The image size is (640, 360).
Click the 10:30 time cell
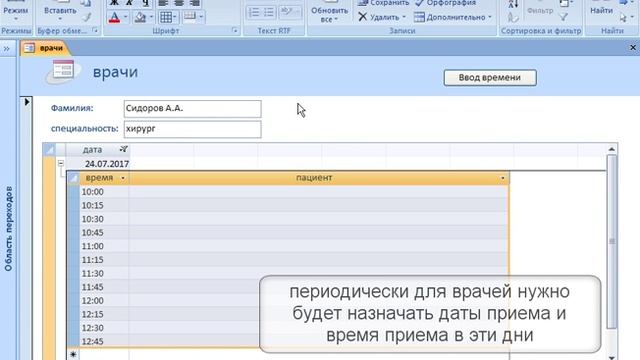104,219
